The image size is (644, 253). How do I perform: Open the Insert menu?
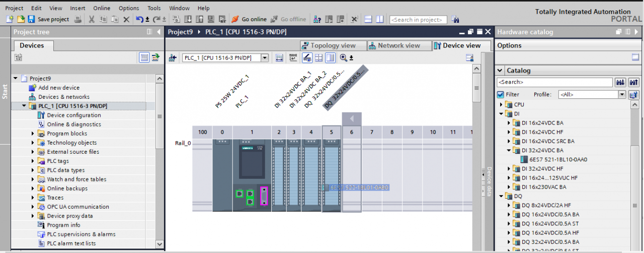(x=77, y=8)
